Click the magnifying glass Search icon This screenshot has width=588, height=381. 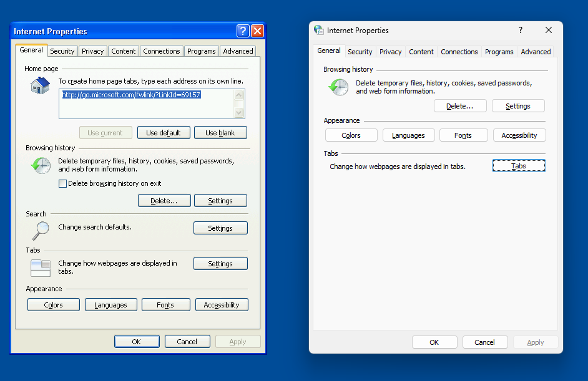tap(40, 231)
